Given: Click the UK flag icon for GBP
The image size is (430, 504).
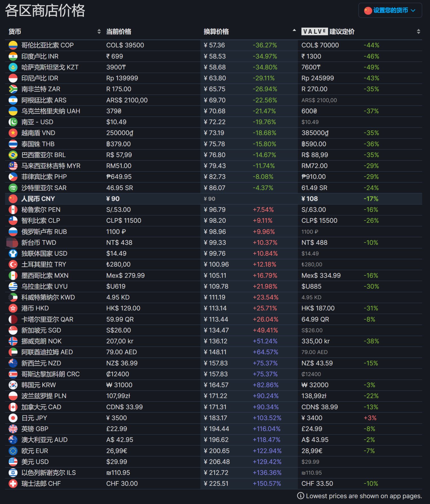Looking at the screenshot, I should point(13,429).
